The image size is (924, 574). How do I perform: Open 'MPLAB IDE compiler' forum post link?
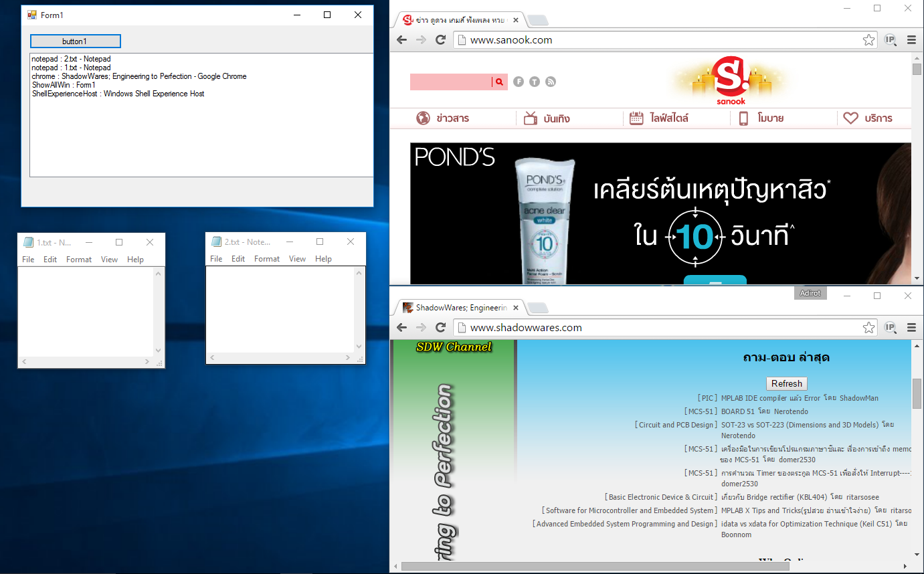click(x=770, y=398)
